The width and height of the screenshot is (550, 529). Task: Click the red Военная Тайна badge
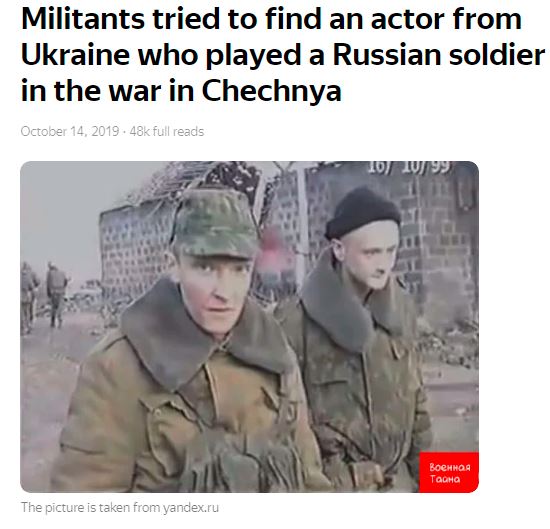[449, 473]
